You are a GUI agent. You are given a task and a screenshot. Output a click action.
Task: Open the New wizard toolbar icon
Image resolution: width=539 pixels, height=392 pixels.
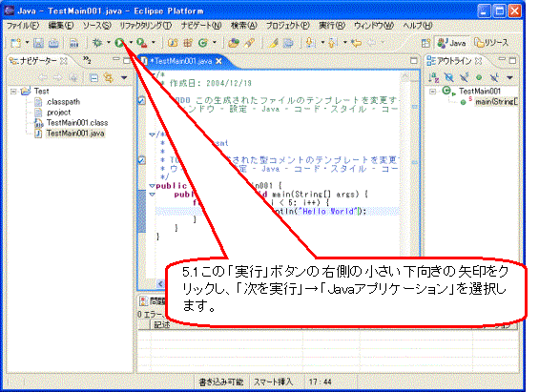click(15, 43)
